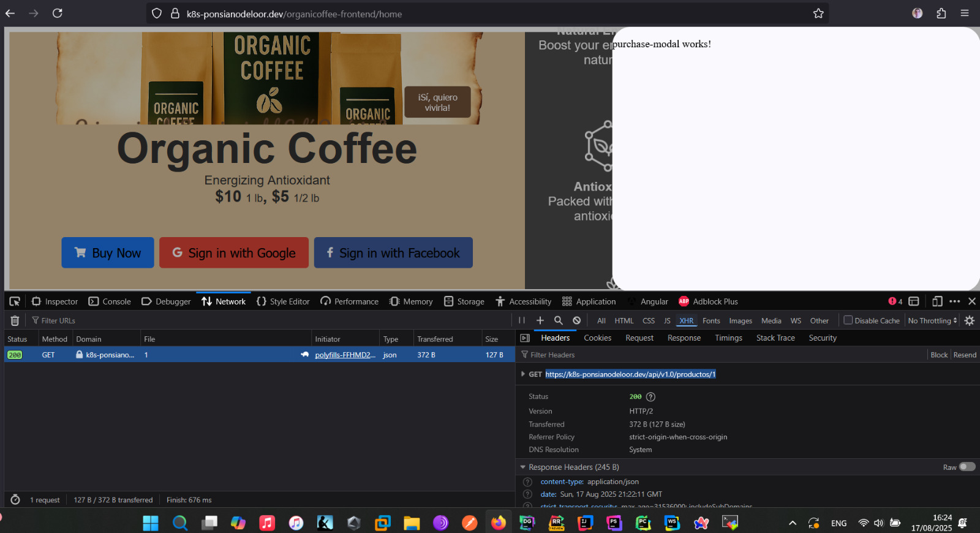Image resolution: width=980 pixels, height=533 pixels.
Task: Open network search magnifier
Action: 559,320
